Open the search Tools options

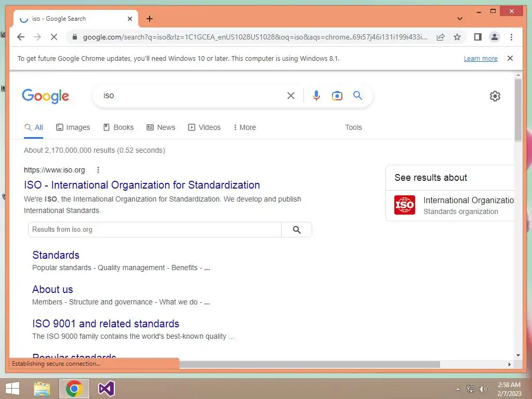pos(353,128)
